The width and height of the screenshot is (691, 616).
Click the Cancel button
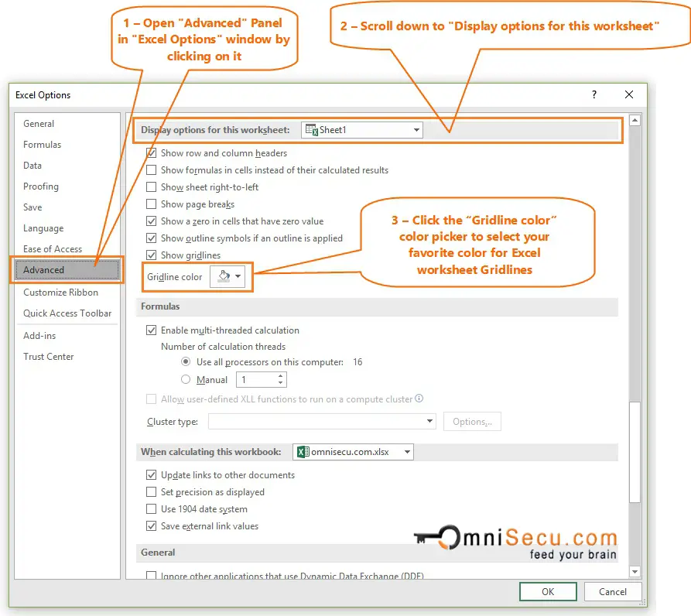point(612,591)
